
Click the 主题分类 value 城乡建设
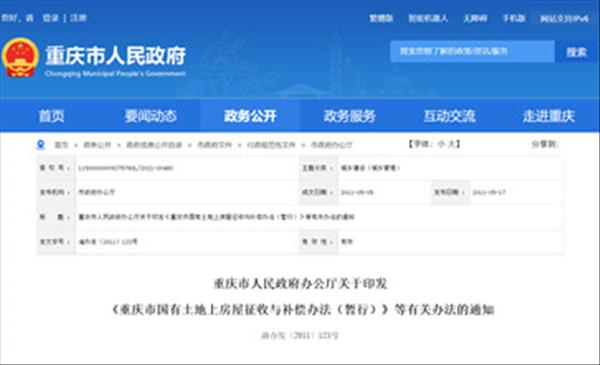tap(370, 168)
